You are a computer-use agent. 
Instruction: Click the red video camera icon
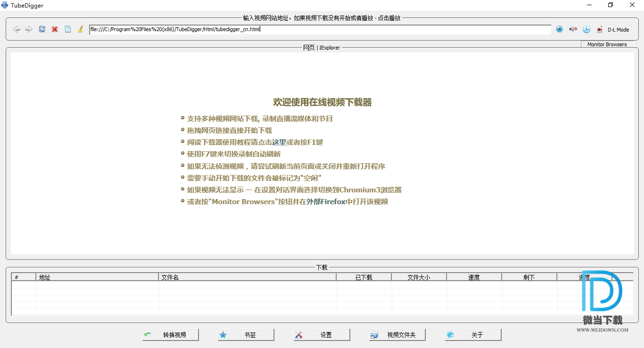[599, 29]
